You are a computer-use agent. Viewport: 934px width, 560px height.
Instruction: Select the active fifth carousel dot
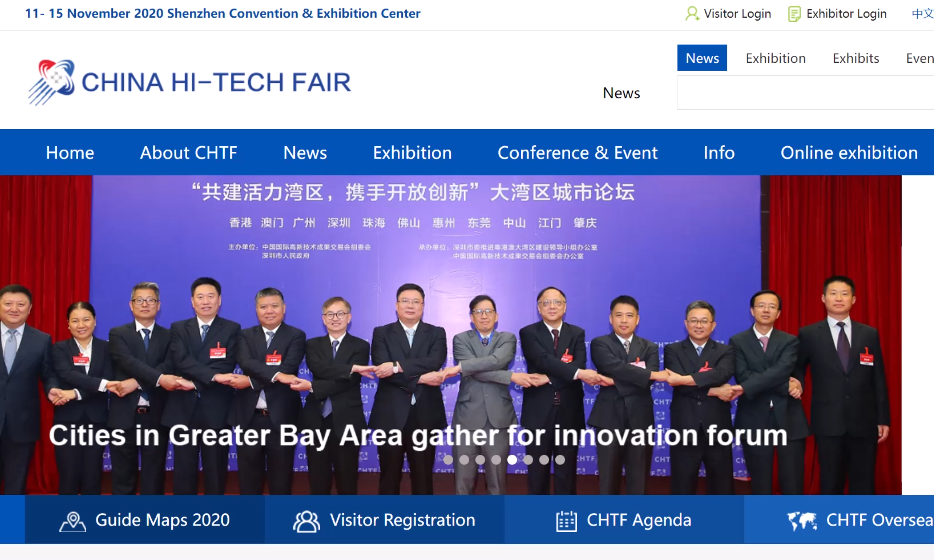click(x=512, y=460)
